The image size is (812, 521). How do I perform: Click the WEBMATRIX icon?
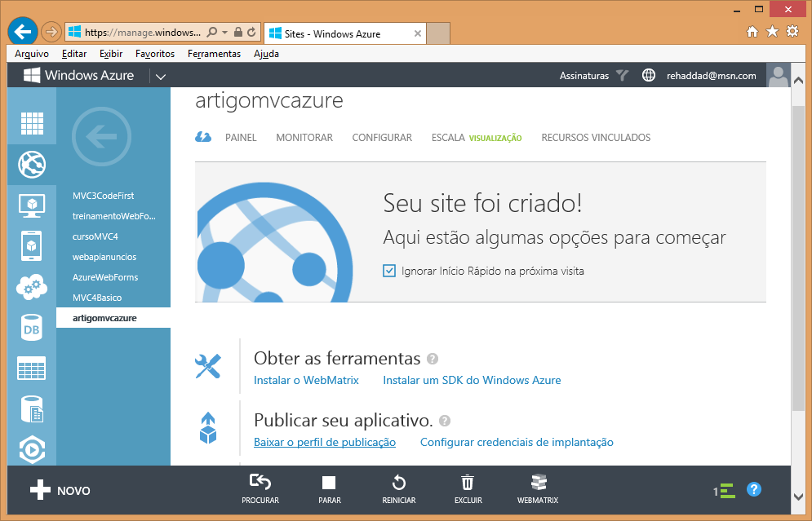click(539, 482)
